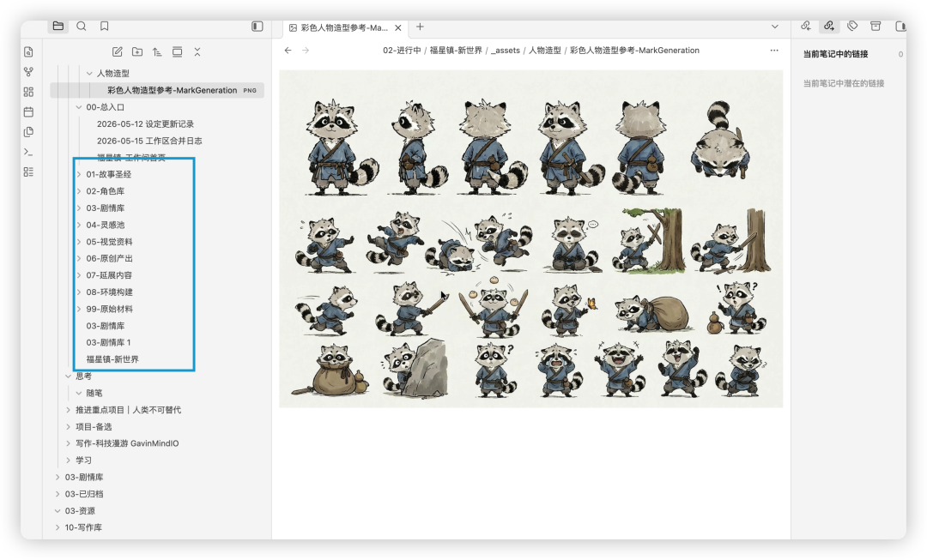Image resolution: width=927 pixels, height=560 pixels.
Task: Toggle the left sidebar collapse icon
Action: point(257,26)
